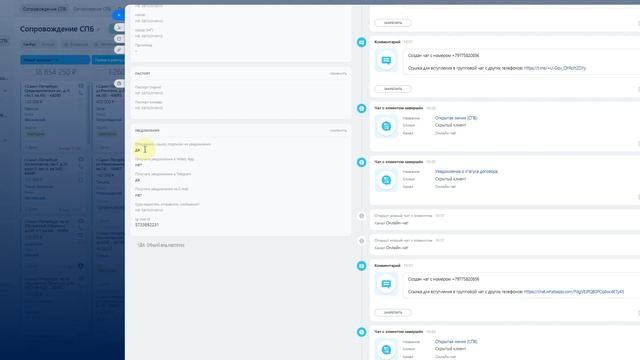Click the empty Паспорт (номер) field value
This screenshot has width=640, height=360.
[149, 108]
